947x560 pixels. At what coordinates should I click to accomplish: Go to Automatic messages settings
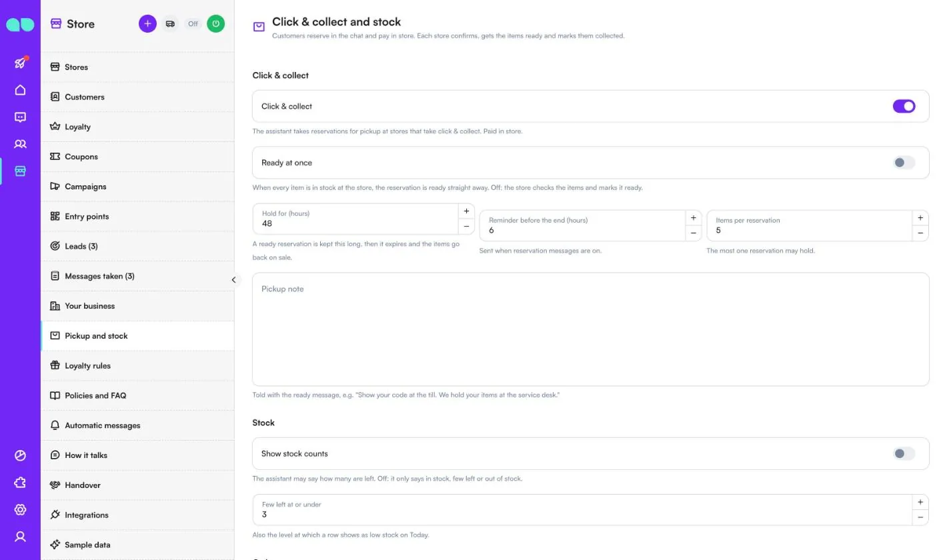point(137,425)
